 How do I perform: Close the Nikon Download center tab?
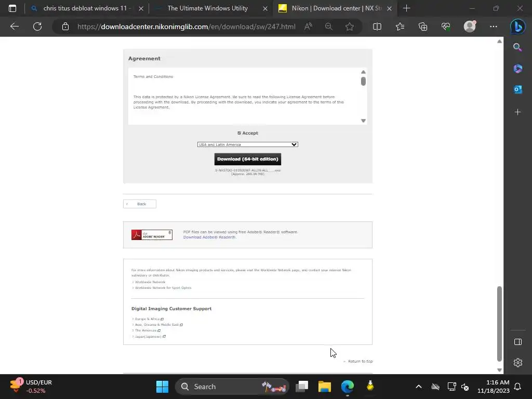(x=390, y=8)
